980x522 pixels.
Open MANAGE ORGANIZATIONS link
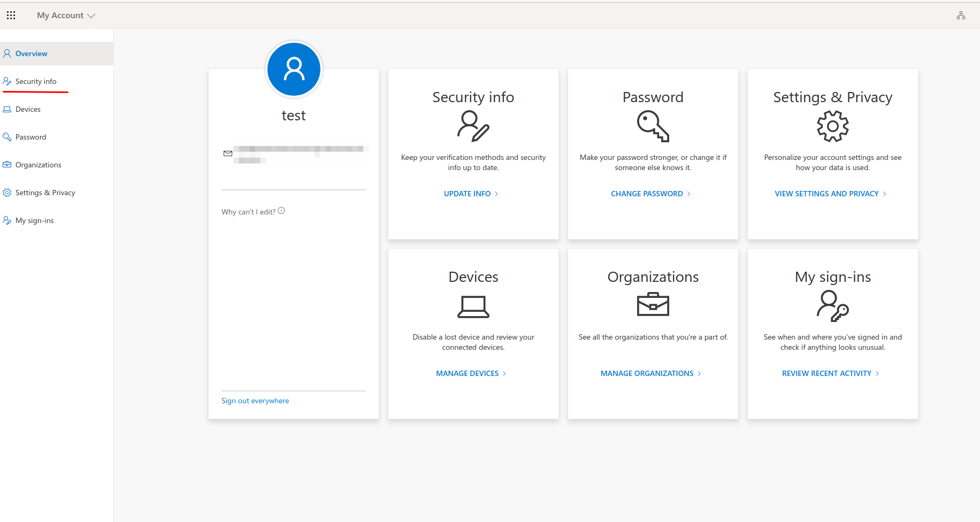[650, 373]
